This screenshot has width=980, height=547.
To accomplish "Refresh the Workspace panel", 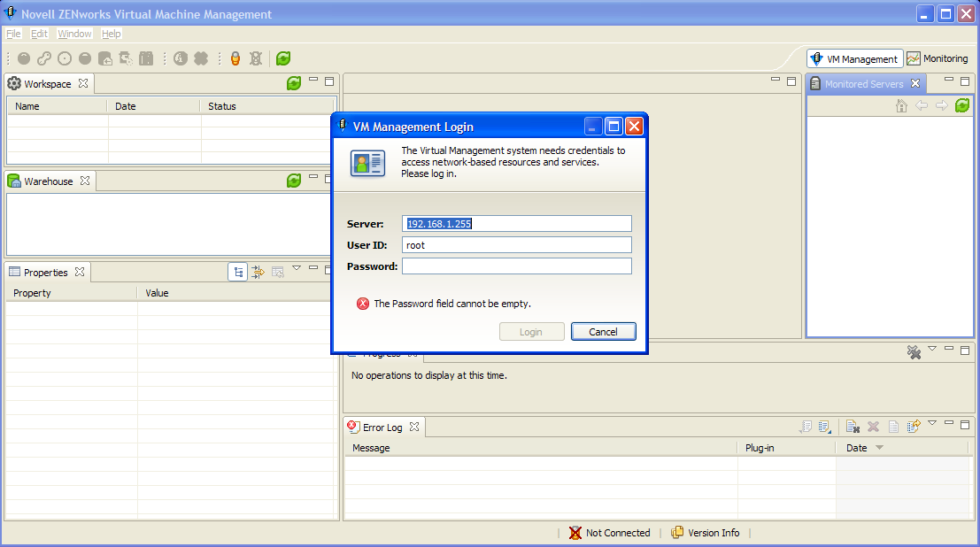I will point(292,81).
